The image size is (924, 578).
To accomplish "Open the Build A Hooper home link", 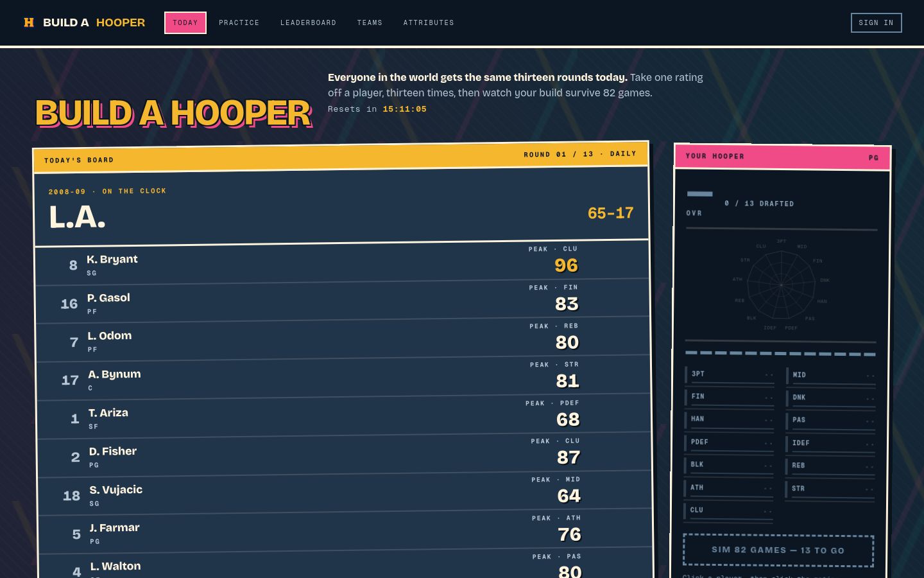I will (x=85, y=22).
